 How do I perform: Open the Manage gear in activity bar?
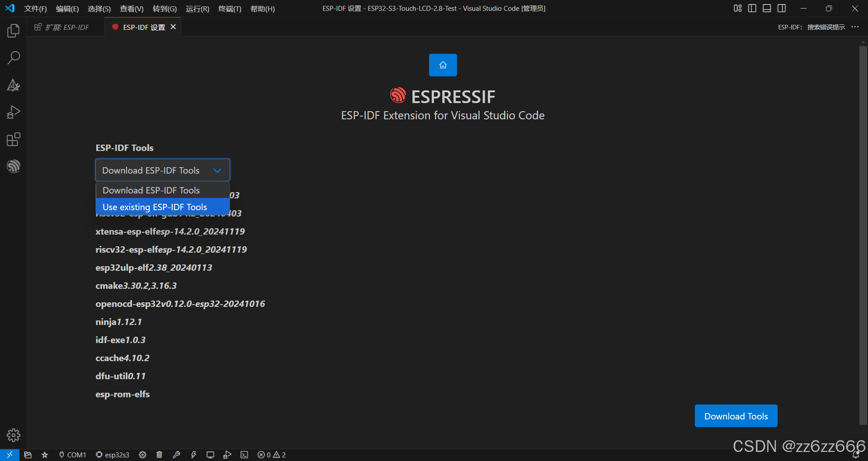click(x=14, y=435)
